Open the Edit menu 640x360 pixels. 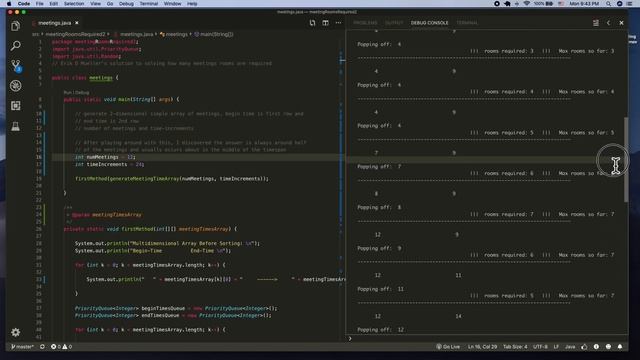[53, 4]
